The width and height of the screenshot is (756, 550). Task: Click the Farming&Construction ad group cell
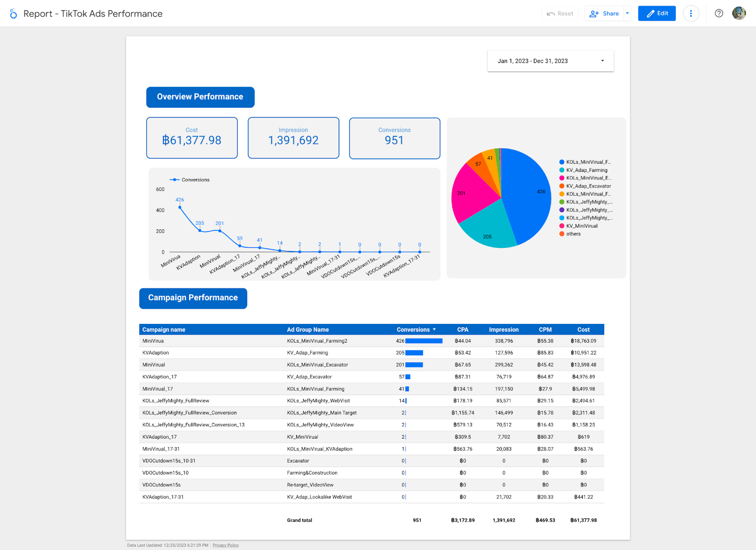tap(312, 473)
